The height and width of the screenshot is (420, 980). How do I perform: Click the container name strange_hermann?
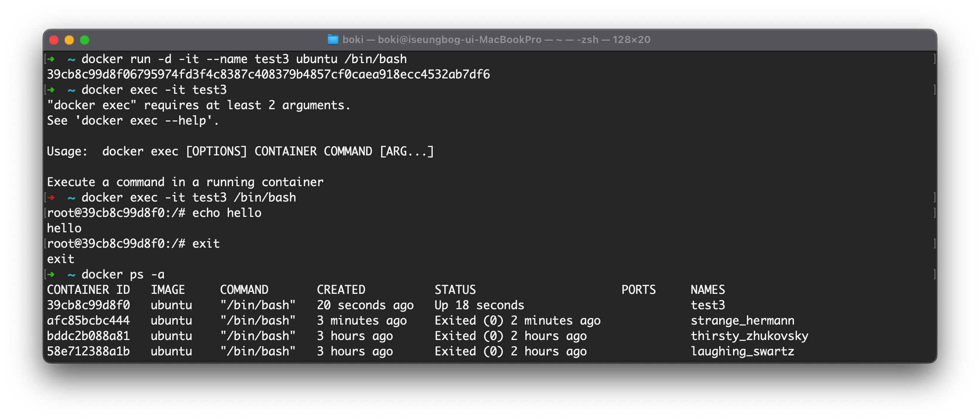click(742, 320)
